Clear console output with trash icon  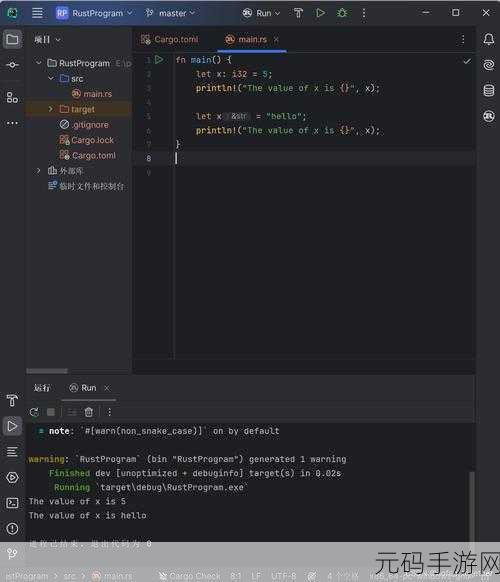[89, 412]
